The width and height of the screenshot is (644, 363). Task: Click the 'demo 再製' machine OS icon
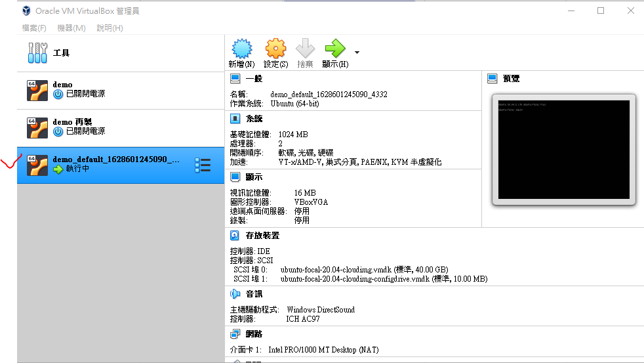point(37,128)
